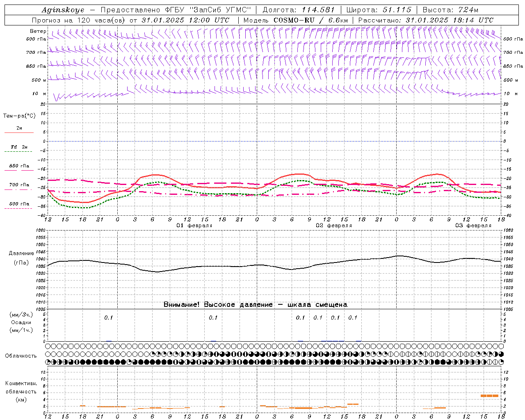Click the 'Давление' pressure panel label
525x420 pixels.
click(22, 253)
